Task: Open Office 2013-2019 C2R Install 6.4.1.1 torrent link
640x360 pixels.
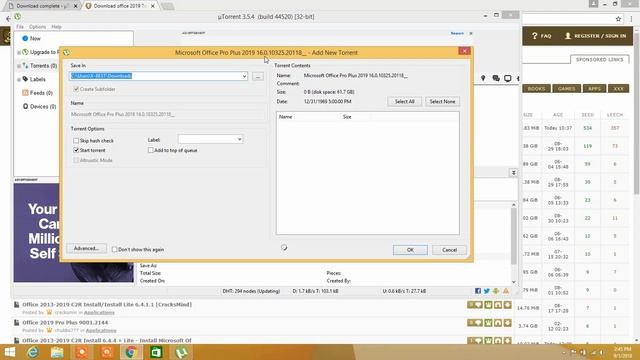Action: coord(107,304)
